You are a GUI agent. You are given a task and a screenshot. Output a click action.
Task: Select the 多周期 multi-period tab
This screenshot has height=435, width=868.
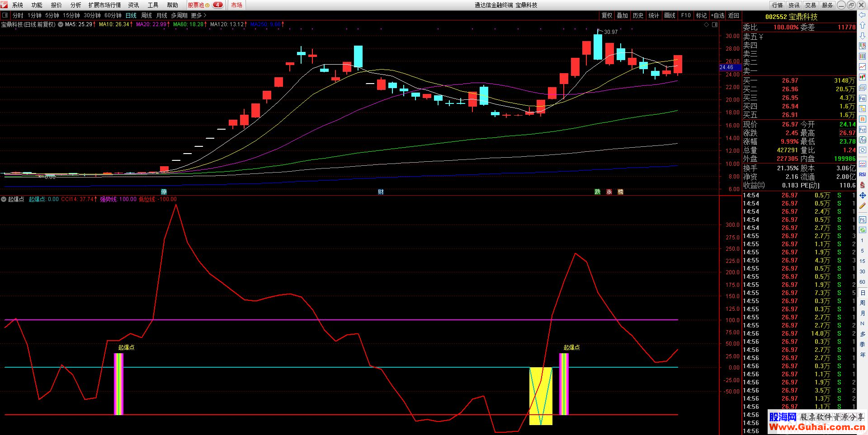tap(179, 15)
